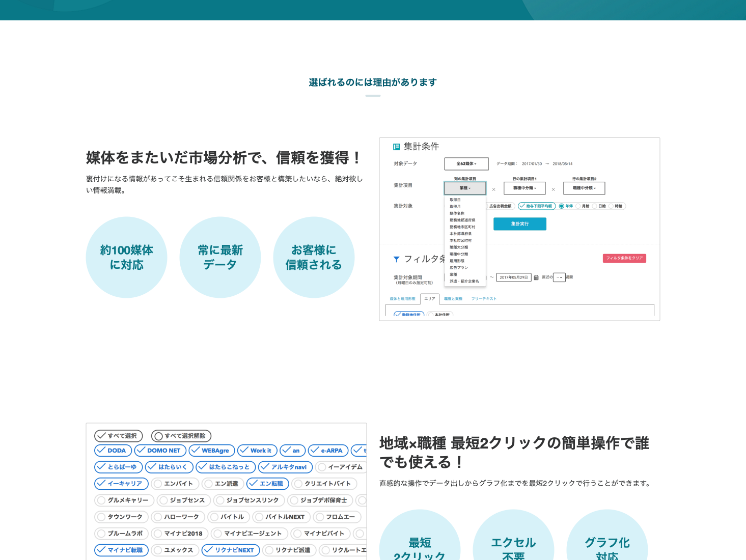Choose 雇用形態 from the open dropdown list
The width and height of the screenshot is (746, 560).
pos(457,261)
